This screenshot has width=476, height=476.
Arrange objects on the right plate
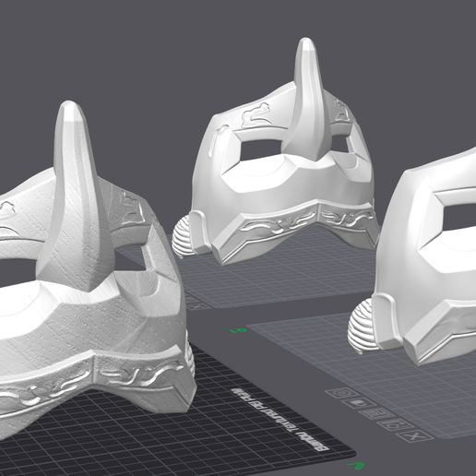coord(376,414)
